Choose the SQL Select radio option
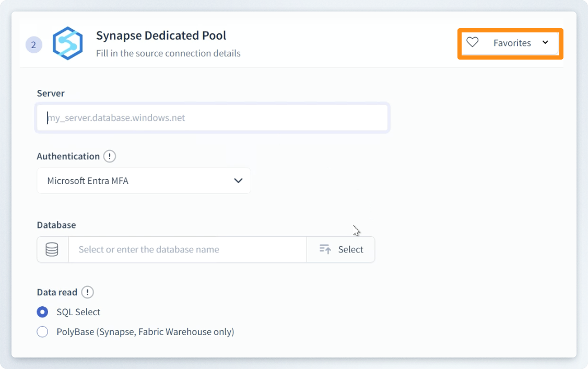 click(42, 312)
